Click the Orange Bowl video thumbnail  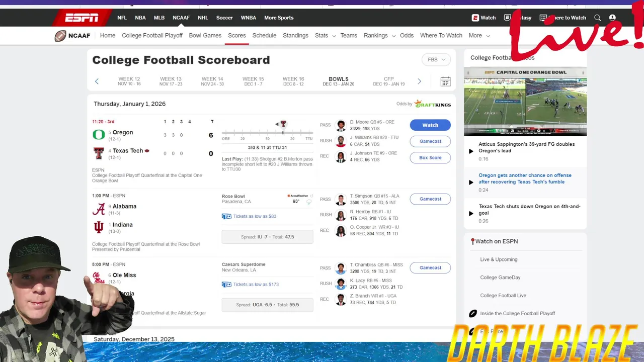tap(525, 102)
